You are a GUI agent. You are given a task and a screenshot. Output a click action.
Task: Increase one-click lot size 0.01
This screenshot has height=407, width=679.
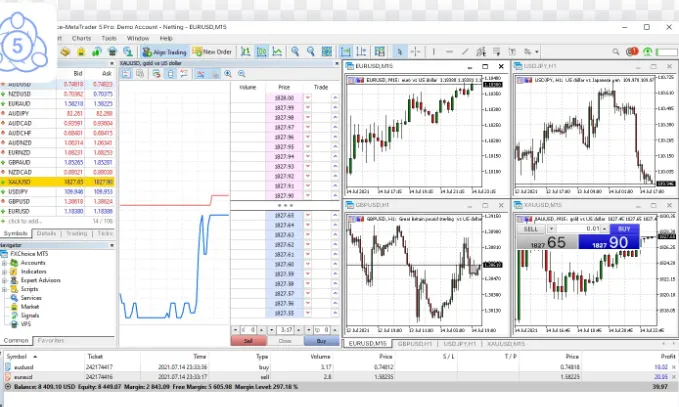point(604,229)
